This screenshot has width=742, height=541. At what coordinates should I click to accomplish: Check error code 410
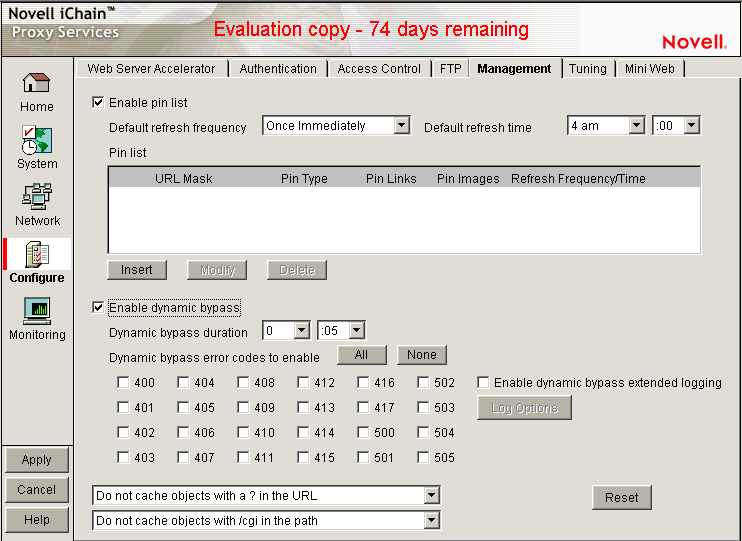[x=243, y=433]
